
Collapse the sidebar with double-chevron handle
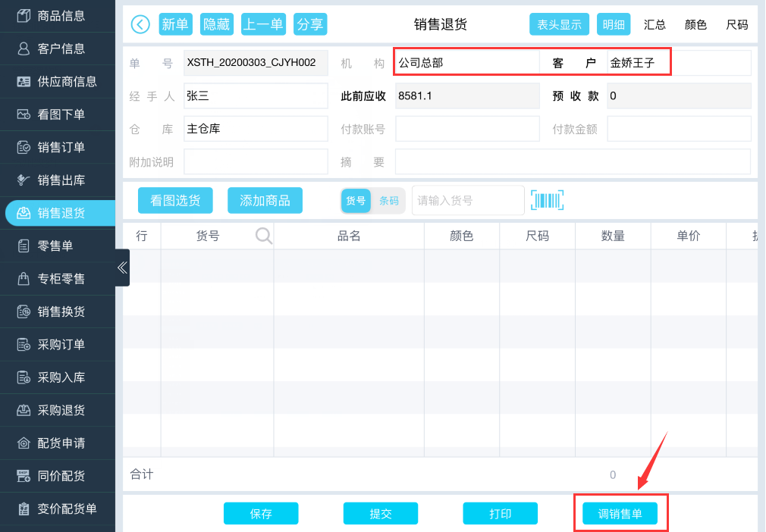pos(122,268)
